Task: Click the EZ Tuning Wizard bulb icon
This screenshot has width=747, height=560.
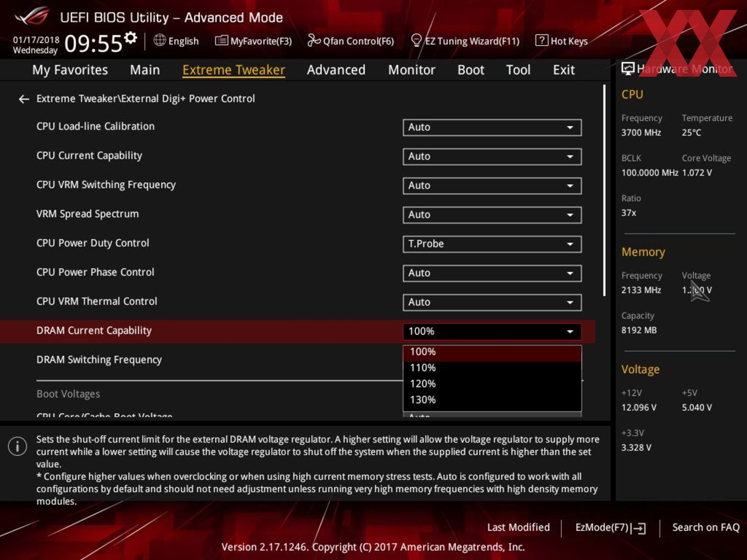Action: (416, 40)
